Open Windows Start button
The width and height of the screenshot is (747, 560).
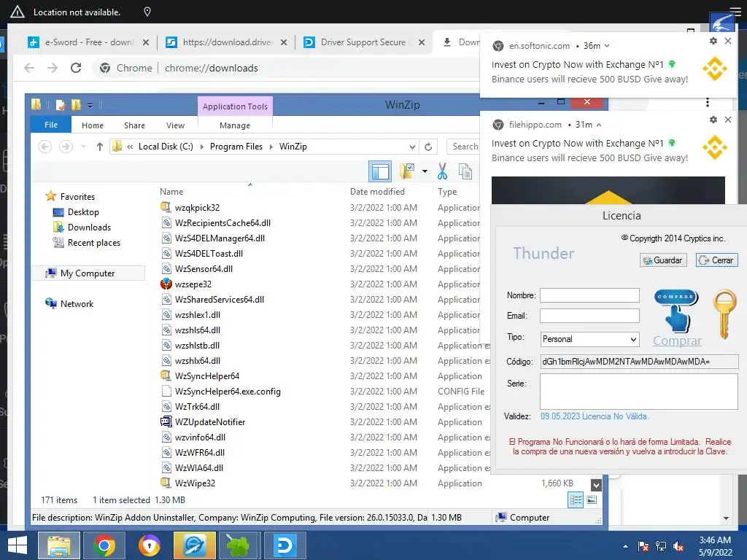[x=18, y=545]
